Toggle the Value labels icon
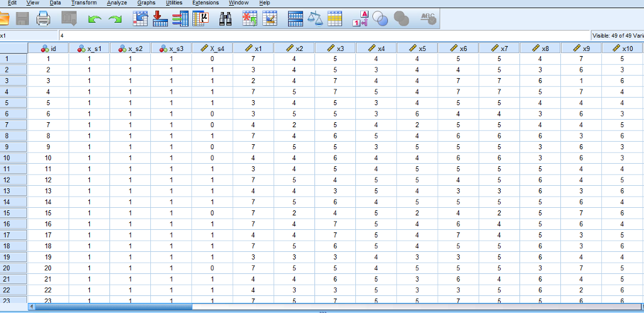 pos(360,18)
